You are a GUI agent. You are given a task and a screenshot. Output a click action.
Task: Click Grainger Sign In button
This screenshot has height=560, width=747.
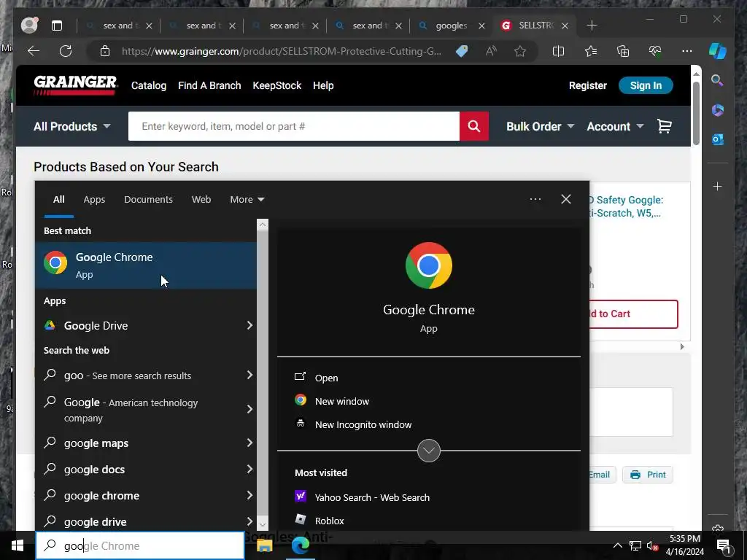[646, 85]
